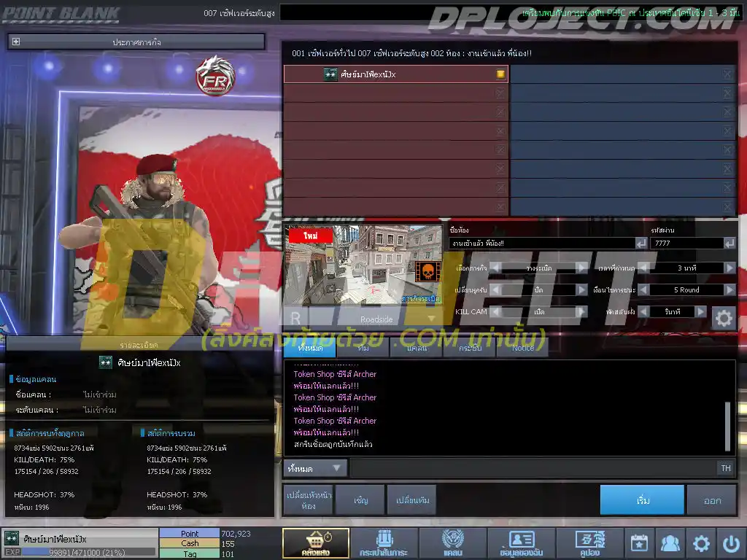Open the friends community icon in bottom bar
The image size is (747, 560).
(x=670, y=542)
